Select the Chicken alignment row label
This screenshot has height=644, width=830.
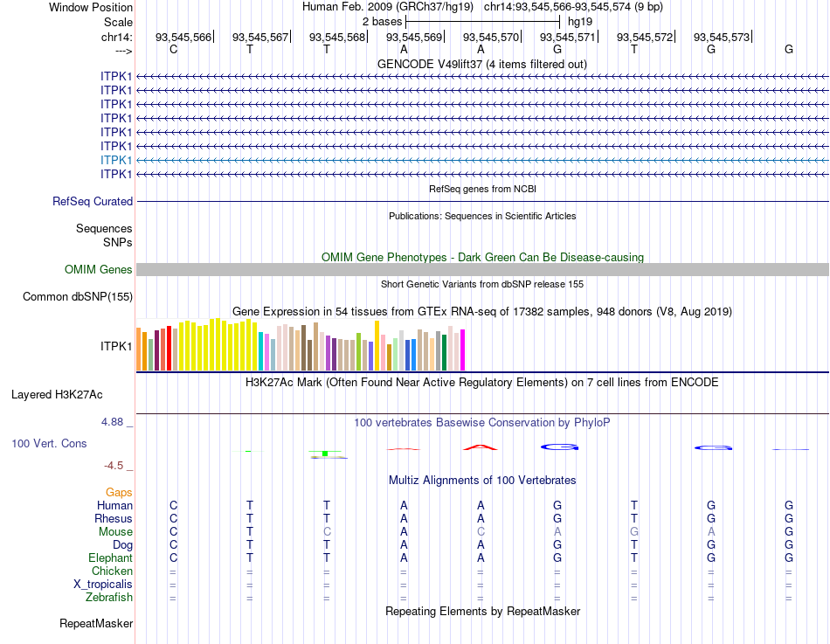coord(112,571)
